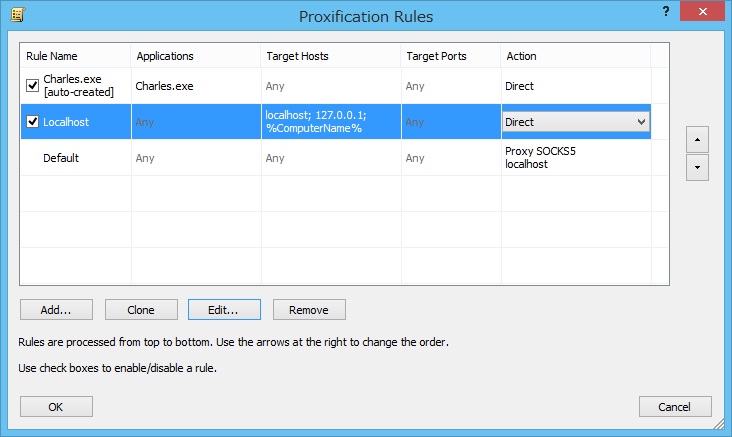Open the Edit... rule dialog

(x=224, y=310)
